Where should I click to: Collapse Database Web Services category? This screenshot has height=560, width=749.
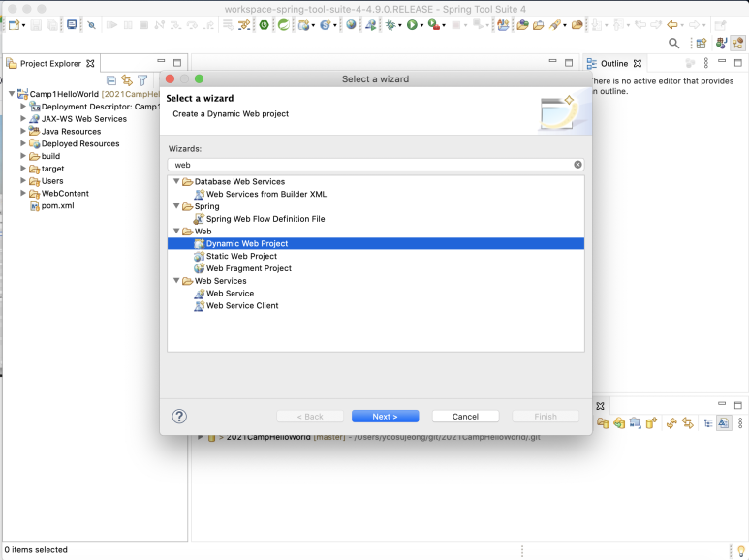176,181
